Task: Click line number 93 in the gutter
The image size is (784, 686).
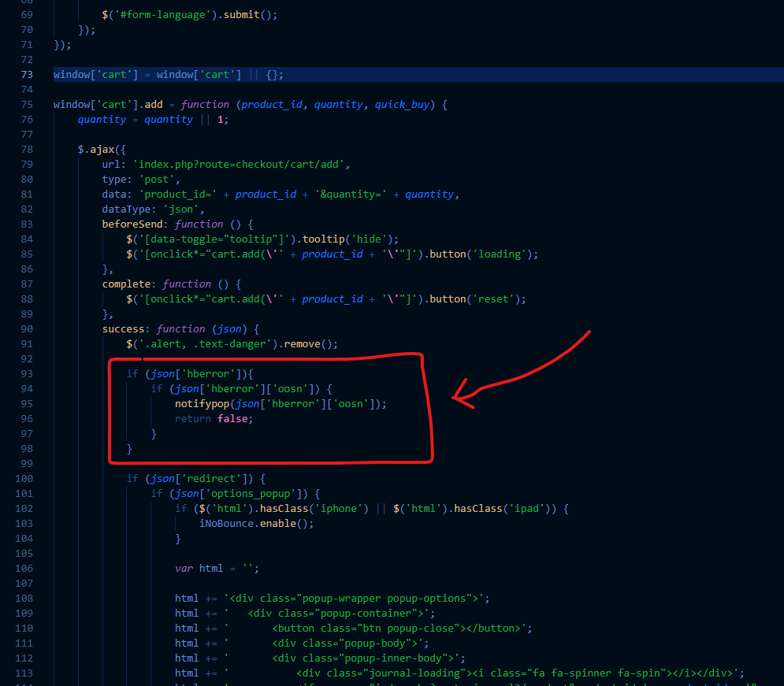Action: click(x=27, y=374)
